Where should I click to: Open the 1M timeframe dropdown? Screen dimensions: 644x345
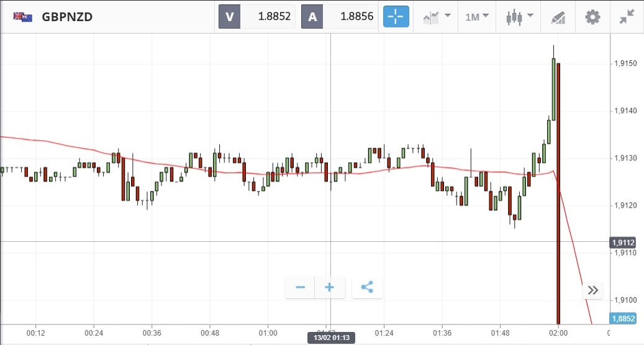477,17
